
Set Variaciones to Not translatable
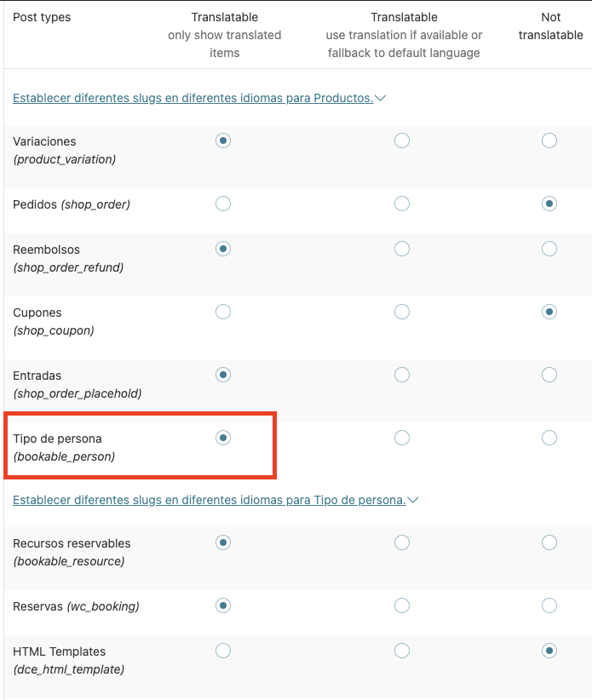(x=549, y=141)
